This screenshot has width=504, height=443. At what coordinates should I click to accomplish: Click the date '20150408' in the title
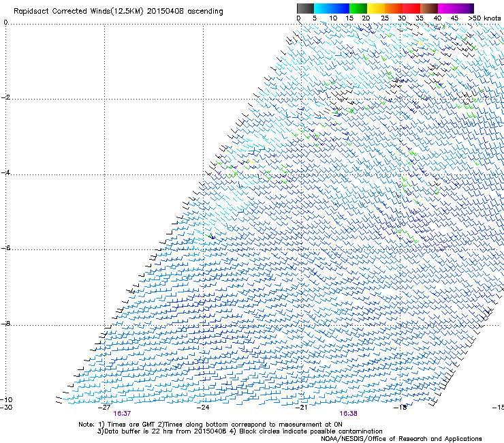[x=166, y=11]
